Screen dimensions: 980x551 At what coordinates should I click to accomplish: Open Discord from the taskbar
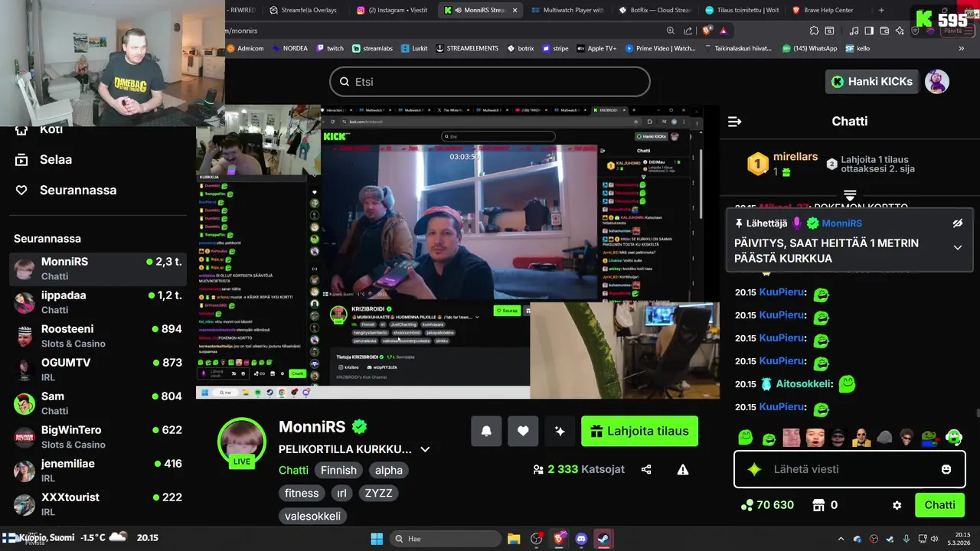click(x=581, y=539)
